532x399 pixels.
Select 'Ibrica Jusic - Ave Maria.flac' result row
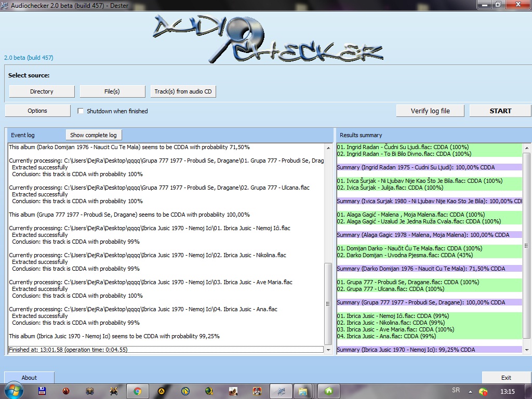tap(430, 329)
